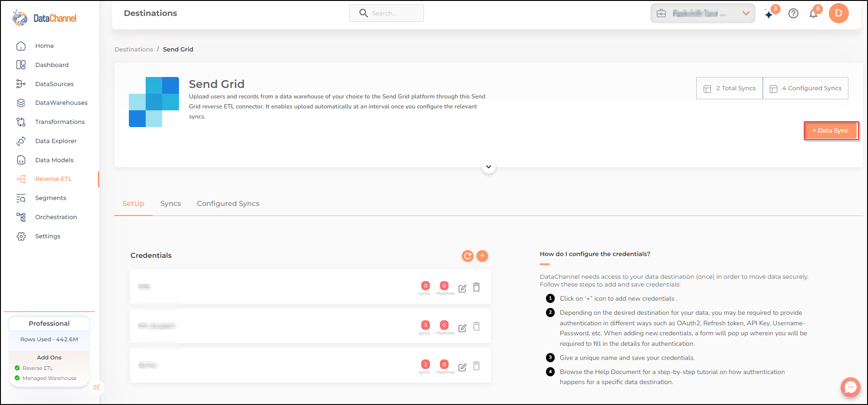Edit the second credential
868x405 pixels.
coord(462,328)
